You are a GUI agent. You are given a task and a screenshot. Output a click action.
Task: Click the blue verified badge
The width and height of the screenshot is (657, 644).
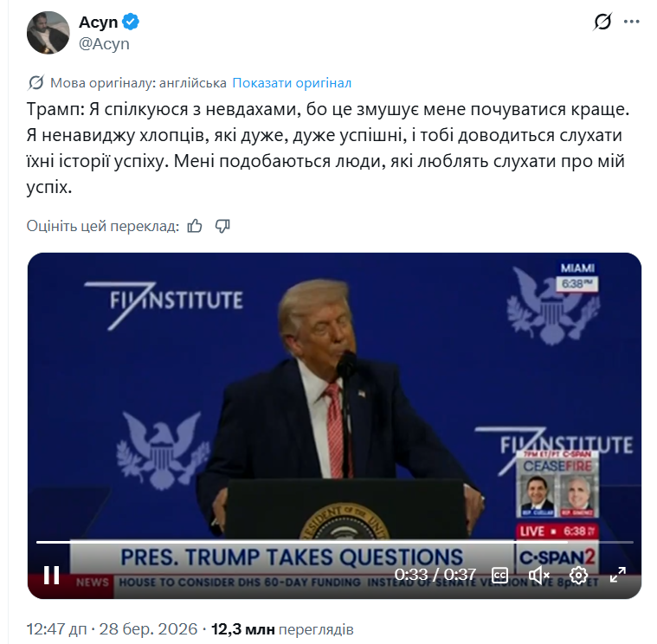[132, 22]
